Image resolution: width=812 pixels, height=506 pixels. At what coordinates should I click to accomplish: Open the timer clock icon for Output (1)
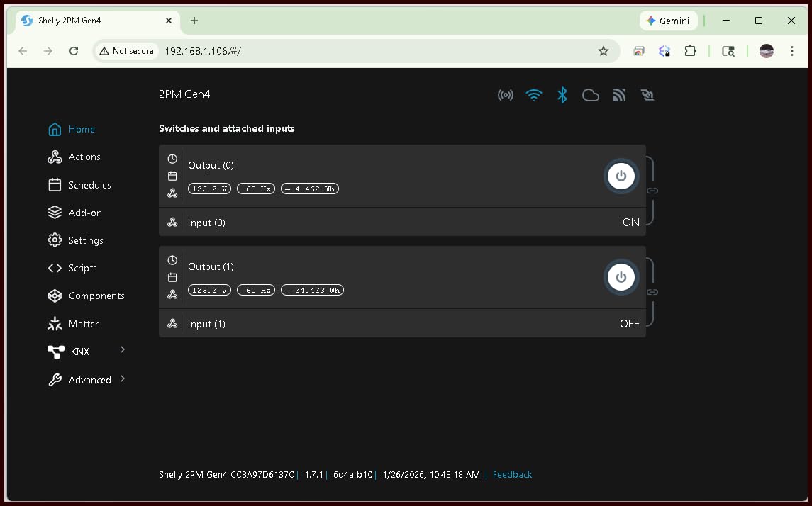172,260
